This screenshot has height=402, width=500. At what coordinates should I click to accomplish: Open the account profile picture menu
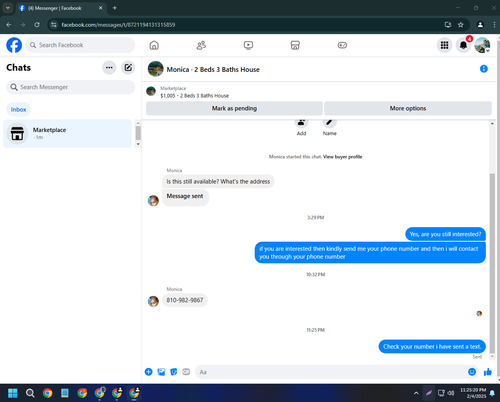tap(482, 45)
